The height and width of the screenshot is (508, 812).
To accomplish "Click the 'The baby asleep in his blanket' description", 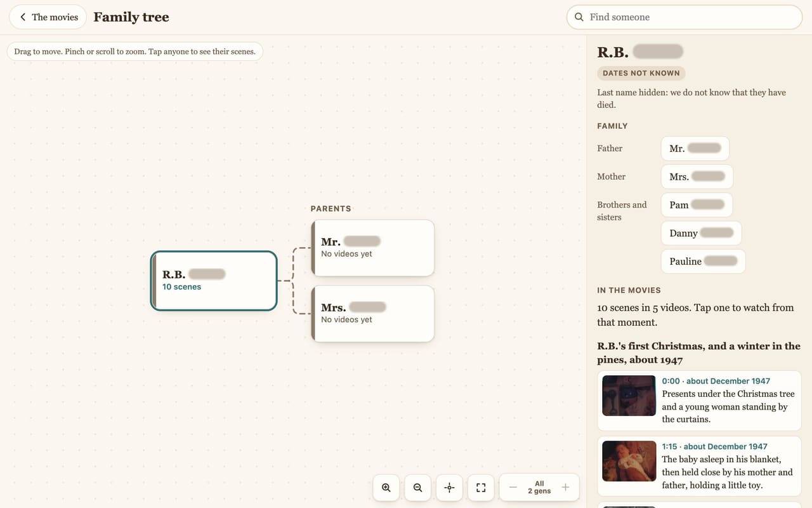I will point(727,472).
